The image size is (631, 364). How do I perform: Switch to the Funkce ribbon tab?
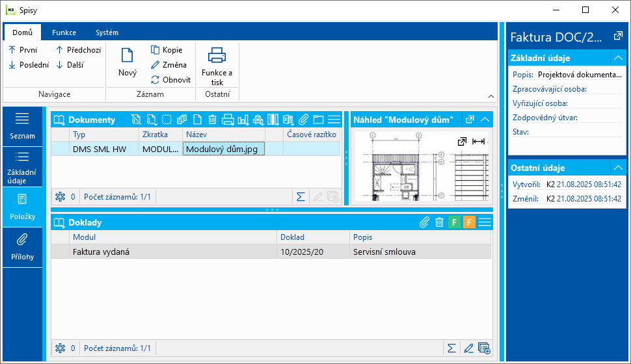click(x=64, y=32)
